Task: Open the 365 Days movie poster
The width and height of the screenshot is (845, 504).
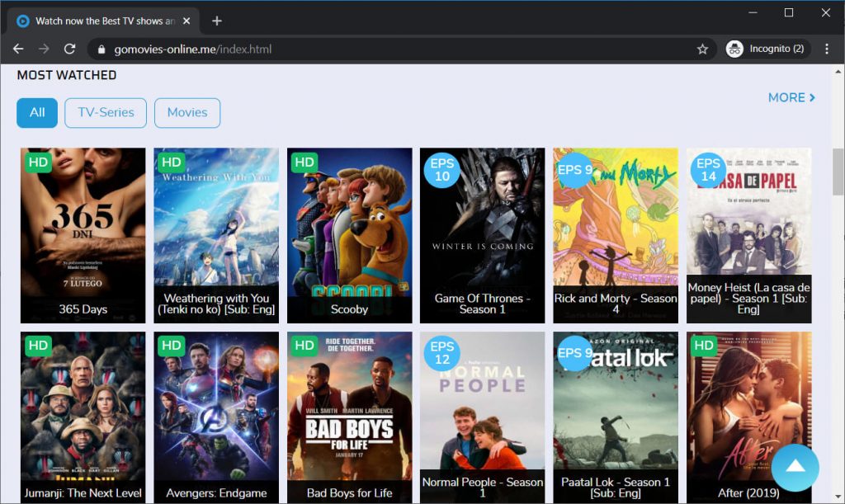Action: 83,235
